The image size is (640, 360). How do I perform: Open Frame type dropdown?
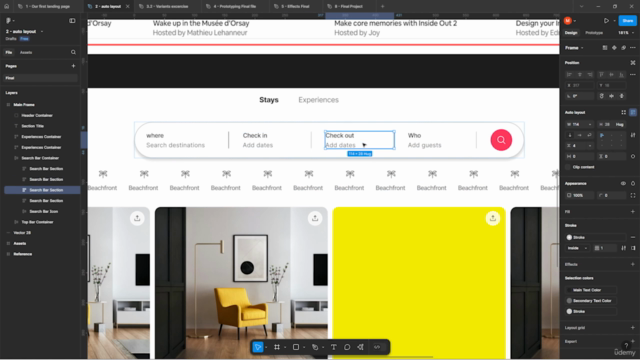(x=574, y=48)
